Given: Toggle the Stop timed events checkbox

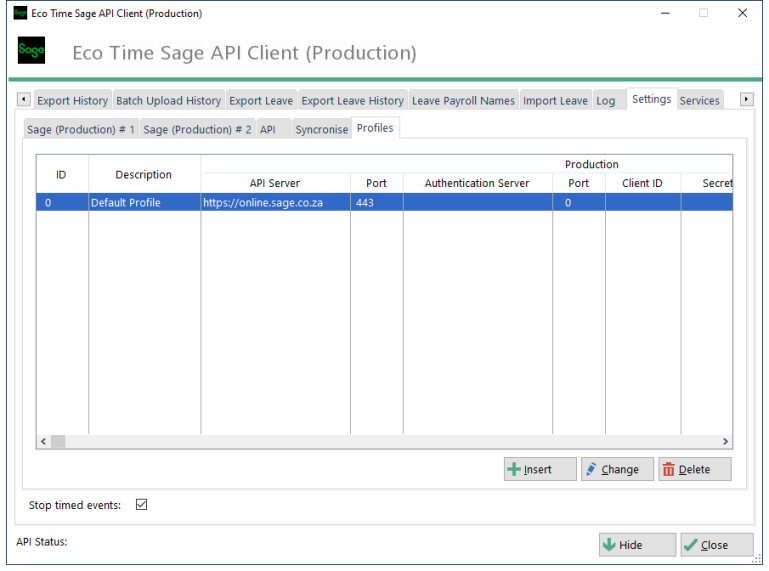Looking at the screenshot, I should point(141,505).
